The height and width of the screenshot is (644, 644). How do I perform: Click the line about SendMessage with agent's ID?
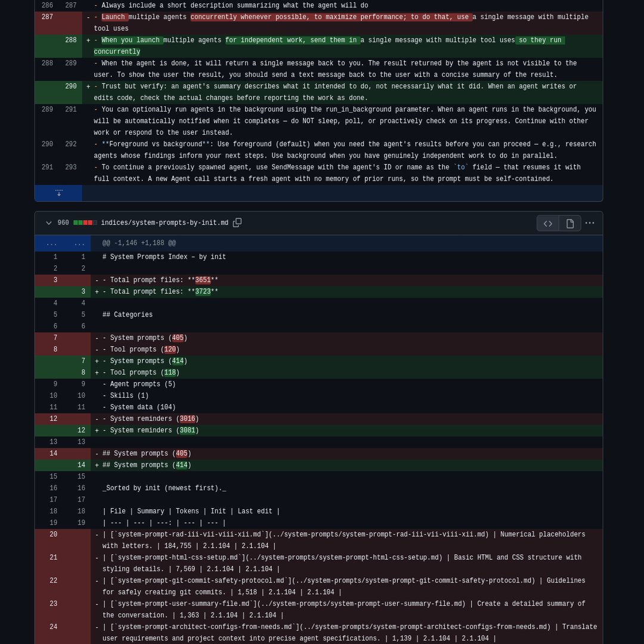click(318, 173)
